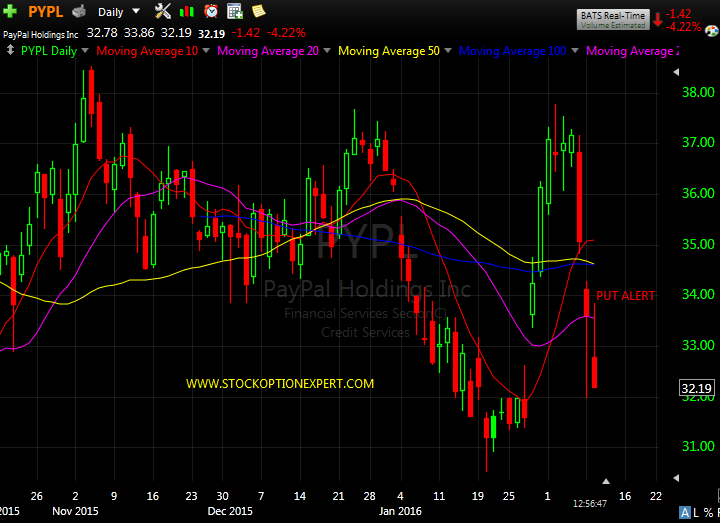Expand the PYPL Daily plot dropdown arrow
Screen dimensions: 720x523
click(x=85, y=51)
